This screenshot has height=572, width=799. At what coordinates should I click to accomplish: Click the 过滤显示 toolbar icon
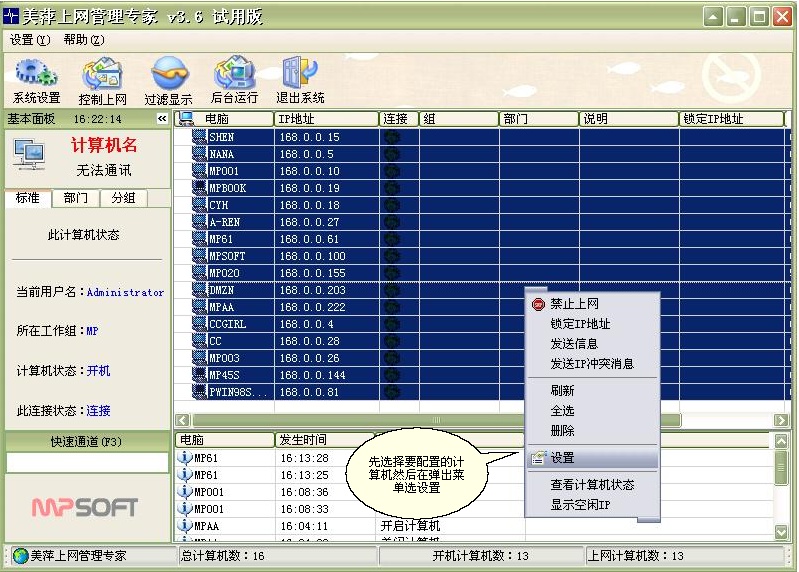pyautogui.click(x=169, y=81)
